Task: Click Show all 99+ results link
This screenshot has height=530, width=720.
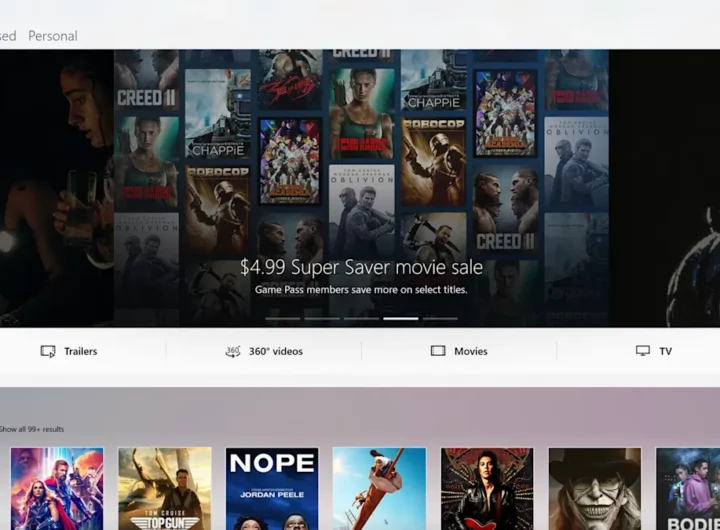Action: pyautogui.click(x=32, y=429)
